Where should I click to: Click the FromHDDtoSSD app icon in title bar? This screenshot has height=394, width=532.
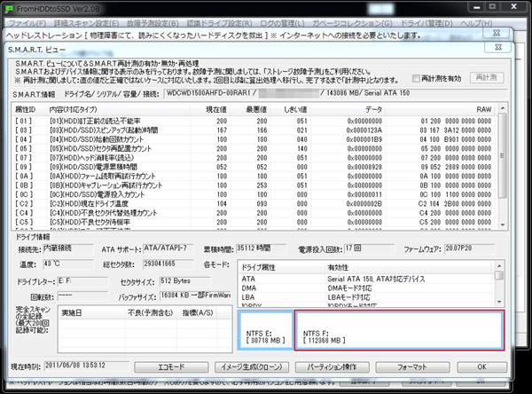(x=9, y=9)
